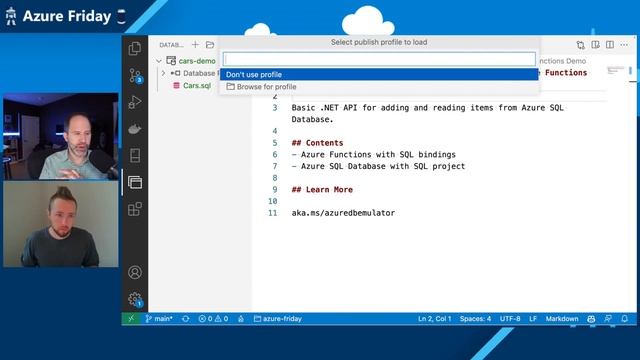
Task: Click the "## Learn More" heading line
Action: click(322, 189)
